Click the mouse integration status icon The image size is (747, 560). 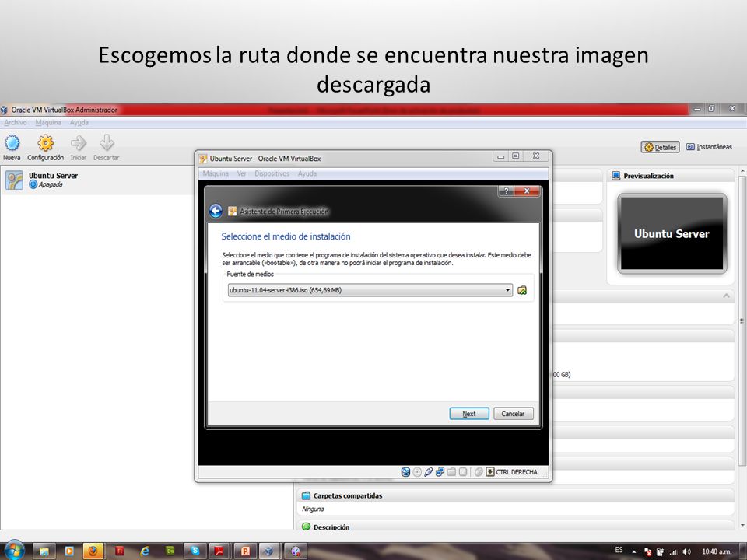(479, 472)
